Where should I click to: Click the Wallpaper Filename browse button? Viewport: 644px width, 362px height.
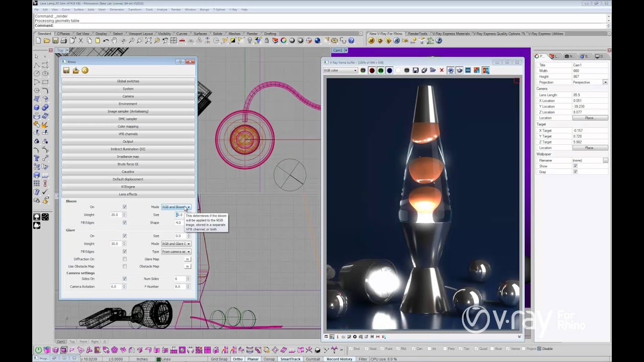[605, 160]
